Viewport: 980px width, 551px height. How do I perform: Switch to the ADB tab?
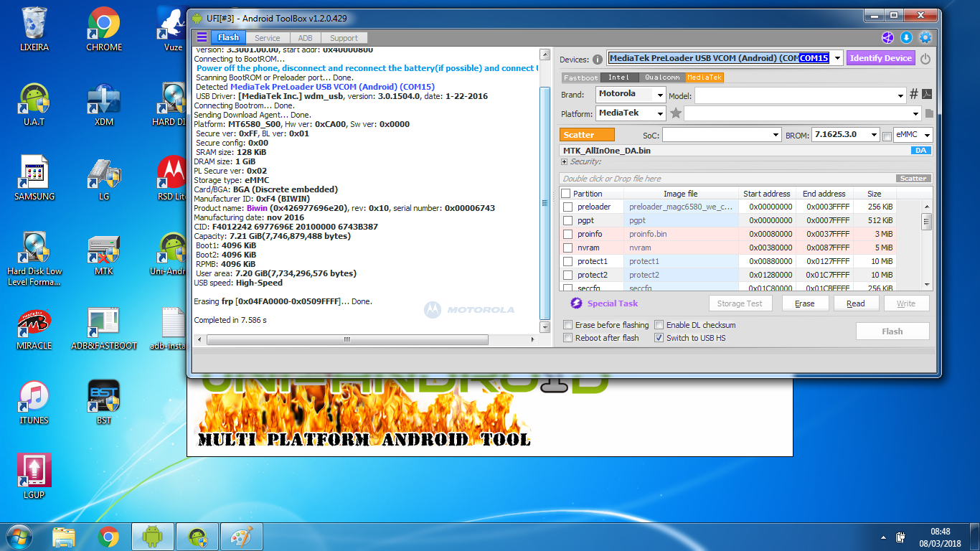point(306,38)
